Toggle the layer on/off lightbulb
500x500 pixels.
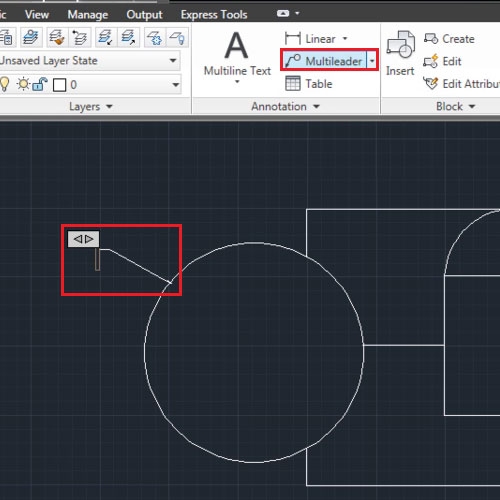(5, 84)
